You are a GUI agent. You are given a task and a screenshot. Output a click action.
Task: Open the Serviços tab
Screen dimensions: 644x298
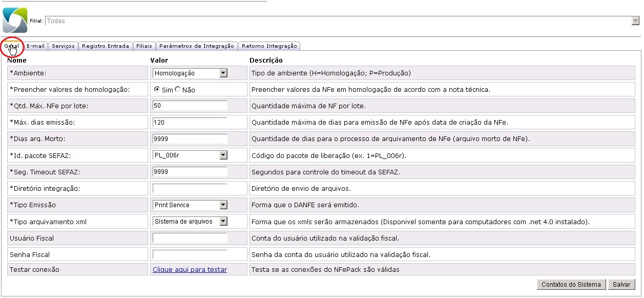pos(63,46)
